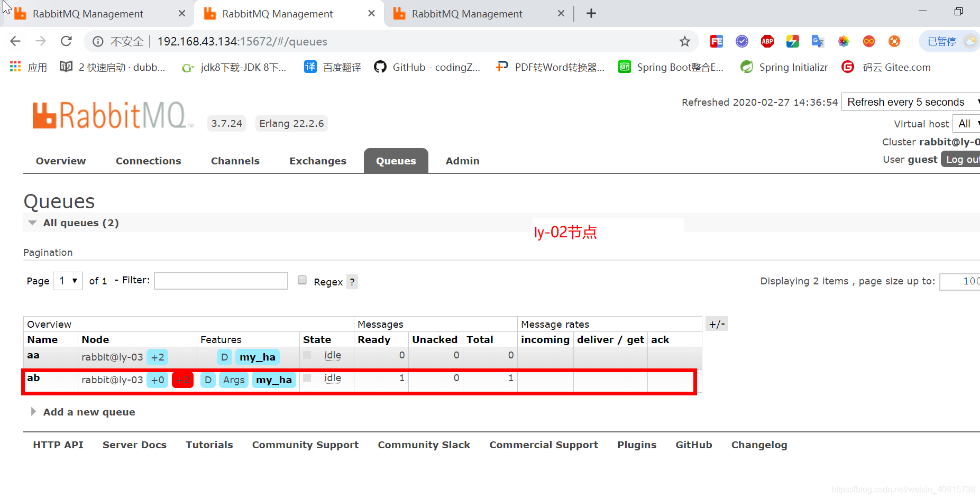Open the PDF转Word转换器 bookmark
980x499 pixels.
click(x=551, y=67)
